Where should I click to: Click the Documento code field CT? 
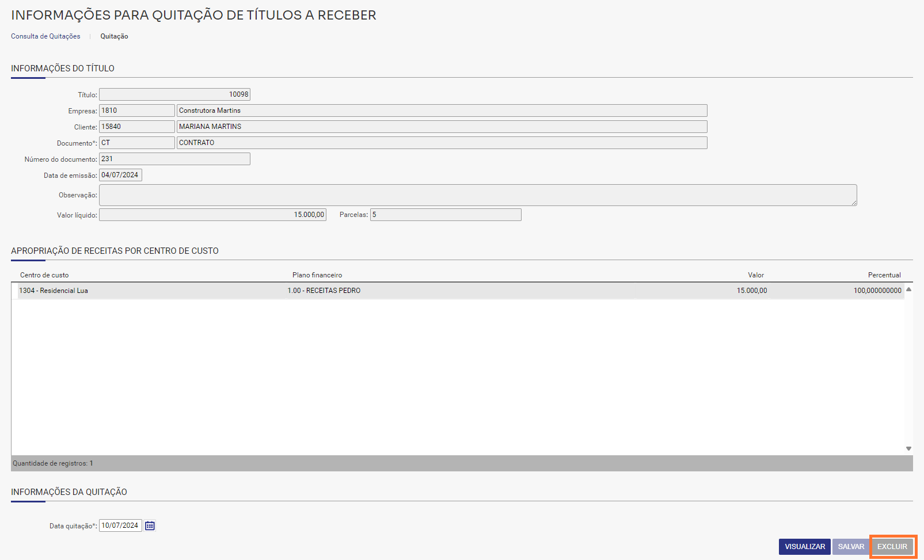pos(137,143)
